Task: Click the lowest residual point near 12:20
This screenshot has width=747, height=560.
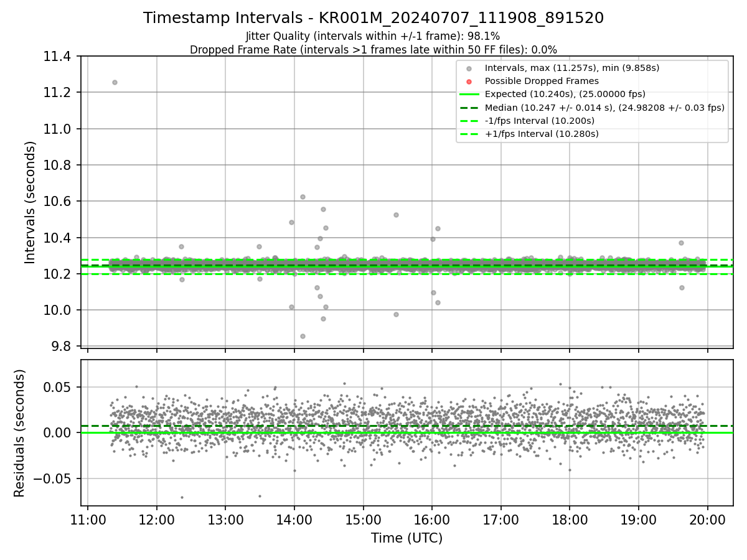Action: pos(182,497)
